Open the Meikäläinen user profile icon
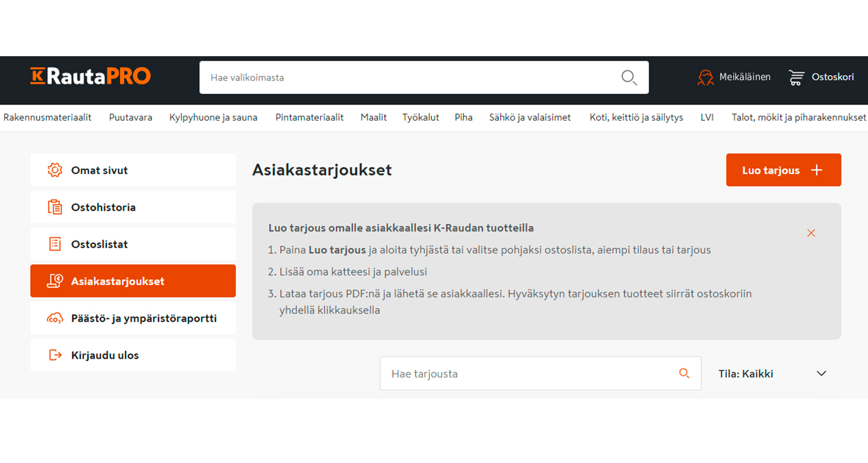 (x=705, y=77)
